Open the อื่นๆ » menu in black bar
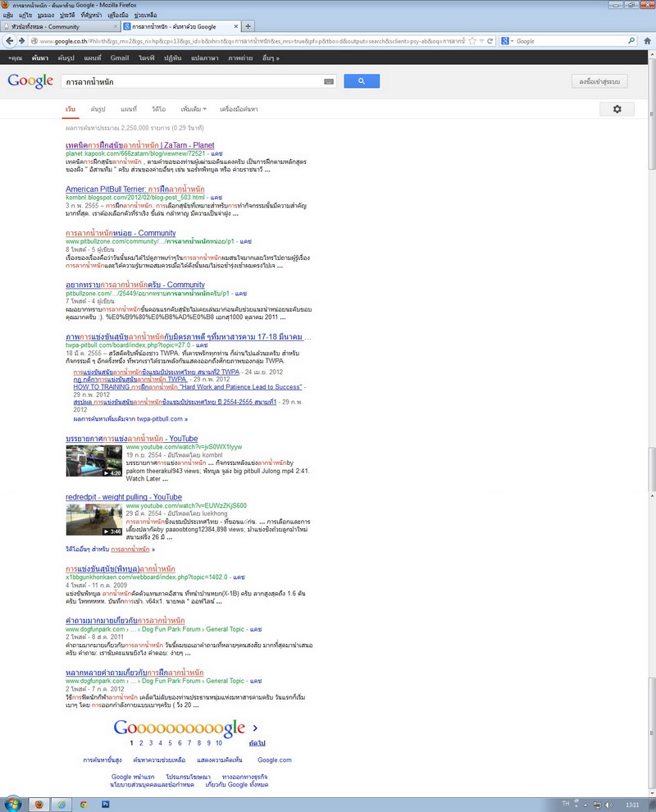Image resolution: width=656 pixels, height=812 pixels. (271, 58)
